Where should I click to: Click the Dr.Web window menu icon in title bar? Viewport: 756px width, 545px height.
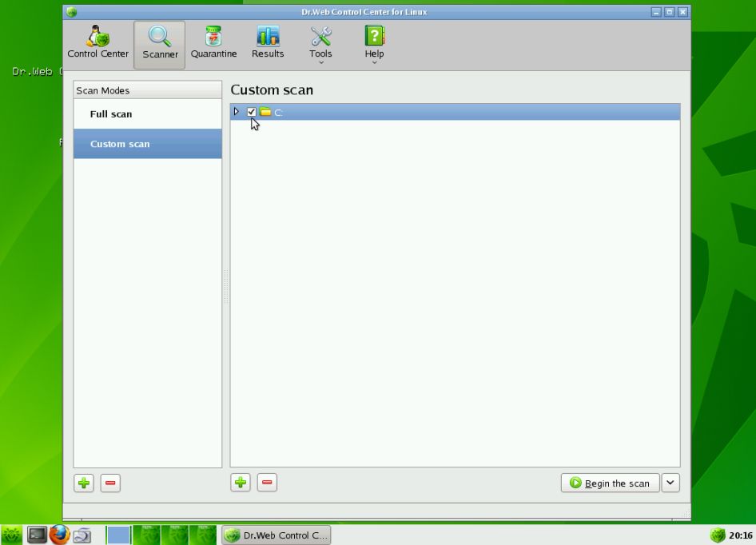(x=72, y=12)
